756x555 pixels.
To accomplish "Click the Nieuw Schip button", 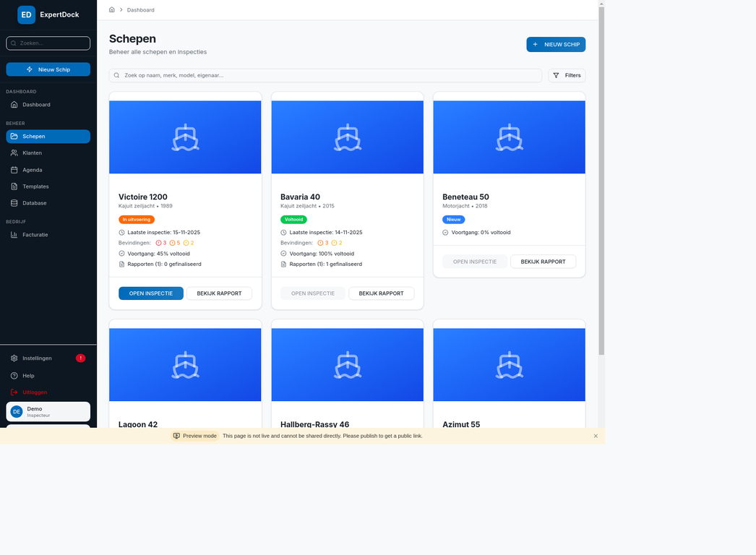I will tap(556, 44).
